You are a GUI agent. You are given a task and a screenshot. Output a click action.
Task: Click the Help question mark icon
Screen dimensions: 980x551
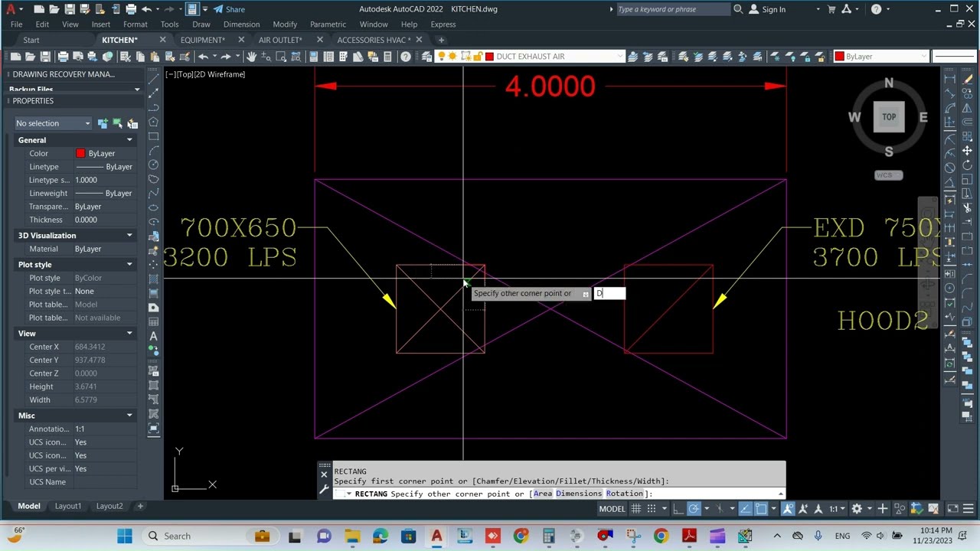pyautogui.click(x=406, y=57)
